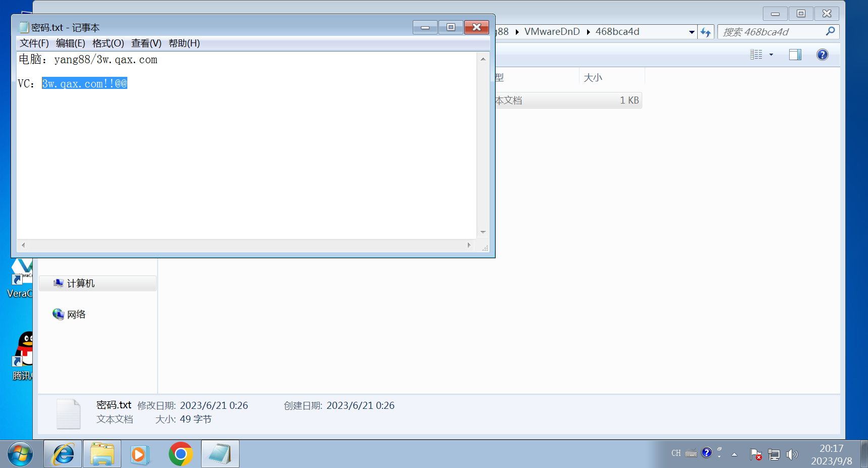
Task: Open Internet Explorer from the taskbar
Action: pyautogui.click(x=63, y=454)
